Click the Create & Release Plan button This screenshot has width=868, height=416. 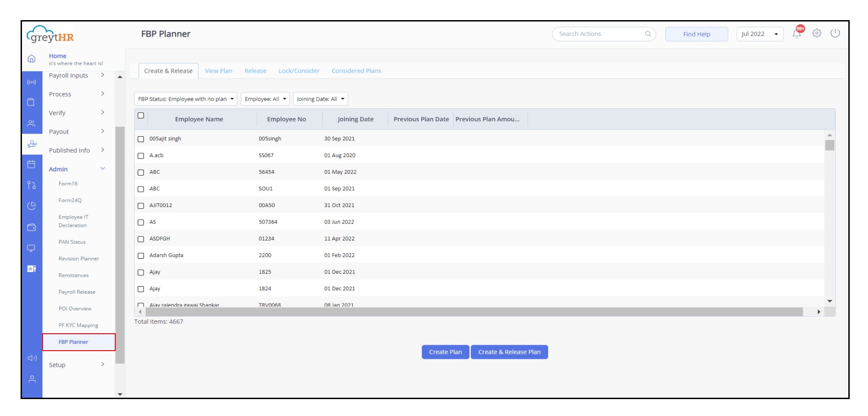(x=509, y=352)
